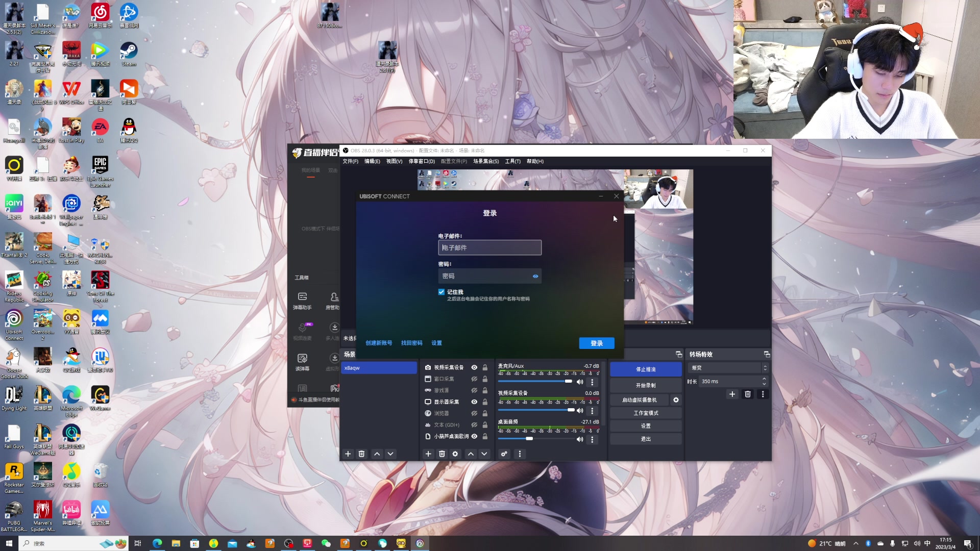
Task: Open 桌面音频 options three-dot menu
Action: (592, 439)
